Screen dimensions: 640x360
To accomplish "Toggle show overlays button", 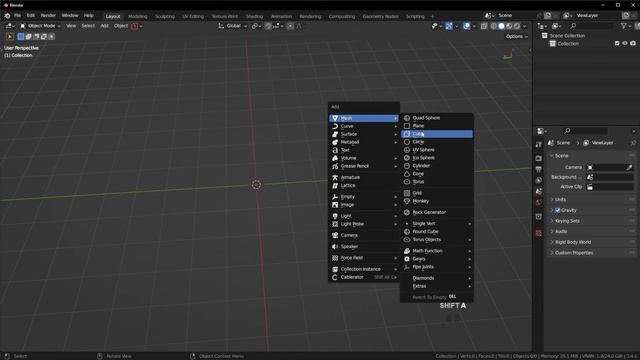I will 466,26.
